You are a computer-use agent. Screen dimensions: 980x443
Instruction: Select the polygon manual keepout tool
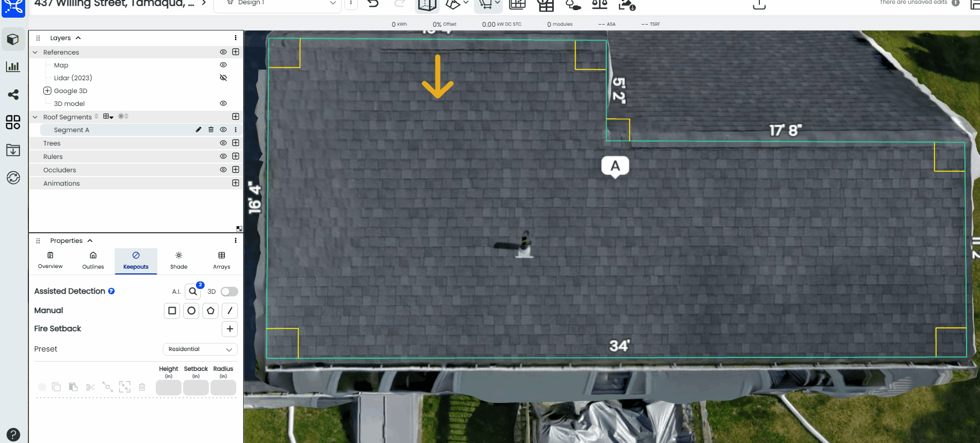click(x=210, y=311)
